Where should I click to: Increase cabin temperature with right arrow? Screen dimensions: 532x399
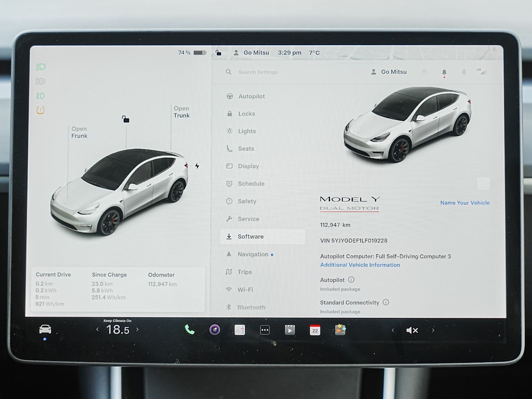[138, 330]
